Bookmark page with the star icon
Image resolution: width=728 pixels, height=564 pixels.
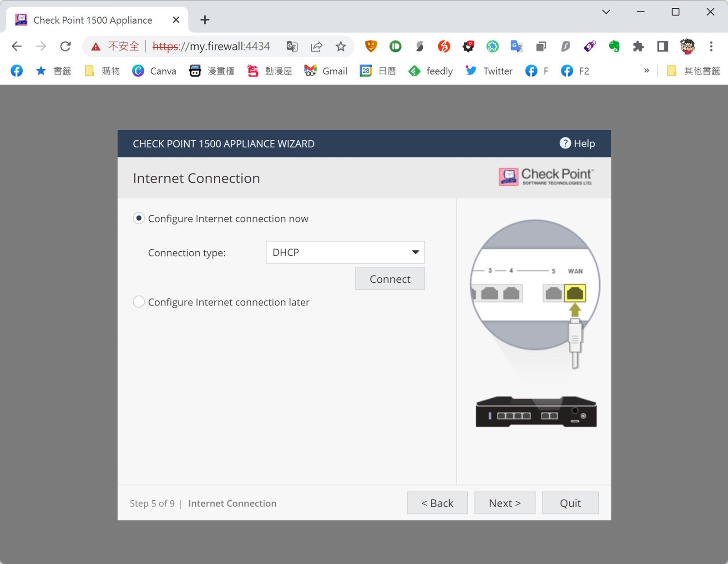341,46
